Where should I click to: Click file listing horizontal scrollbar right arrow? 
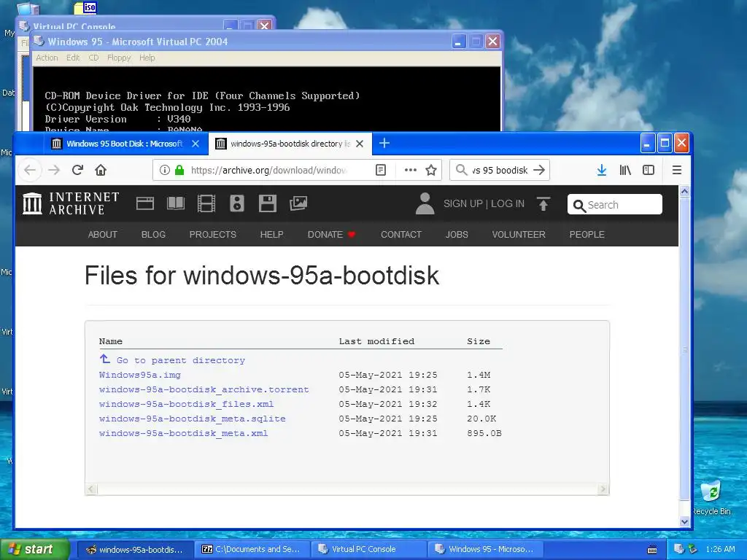tap(603, 489)
